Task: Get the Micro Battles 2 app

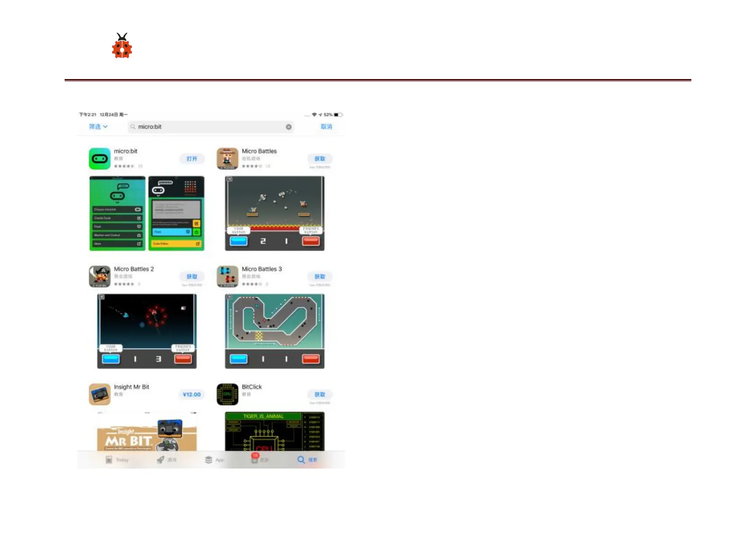Action: pos(192,276)
